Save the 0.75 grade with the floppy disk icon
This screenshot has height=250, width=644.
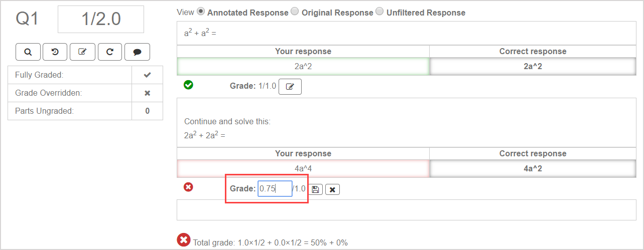click(x=315, y=189)
